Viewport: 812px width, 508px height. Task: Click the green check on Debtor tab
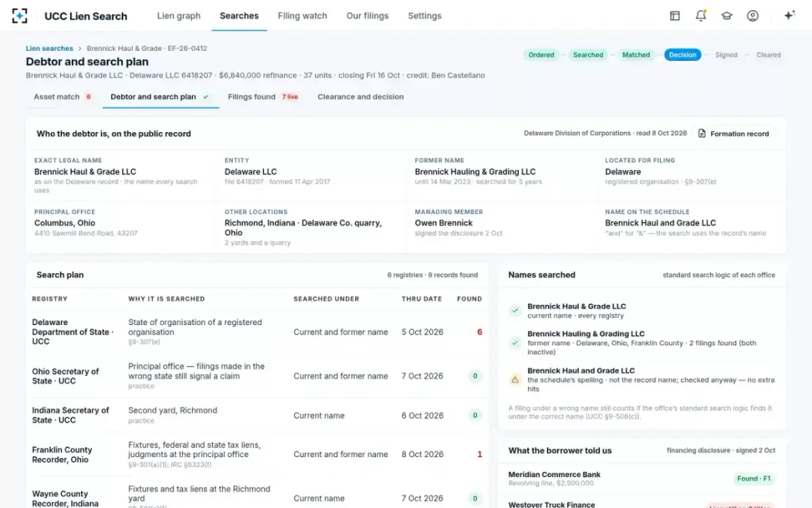click(206, 97)
